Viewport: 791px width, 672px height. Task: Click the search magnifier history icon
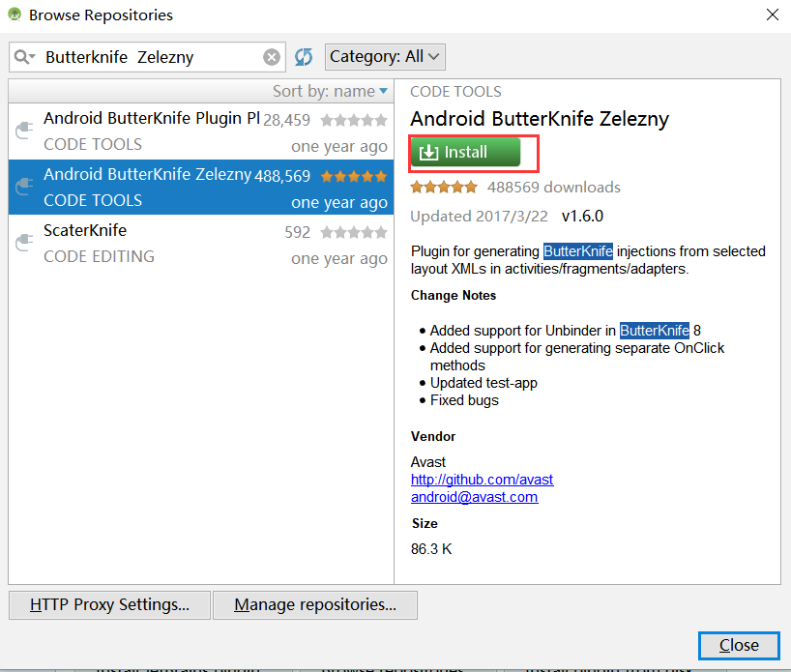pyautogui.click(x=24, y=57)
